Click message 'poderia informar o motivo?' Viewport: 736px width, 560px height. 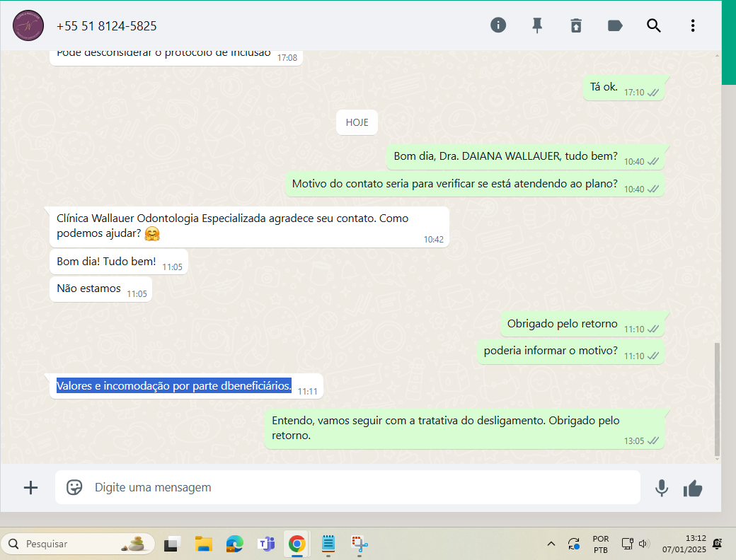tap(571, 351)
